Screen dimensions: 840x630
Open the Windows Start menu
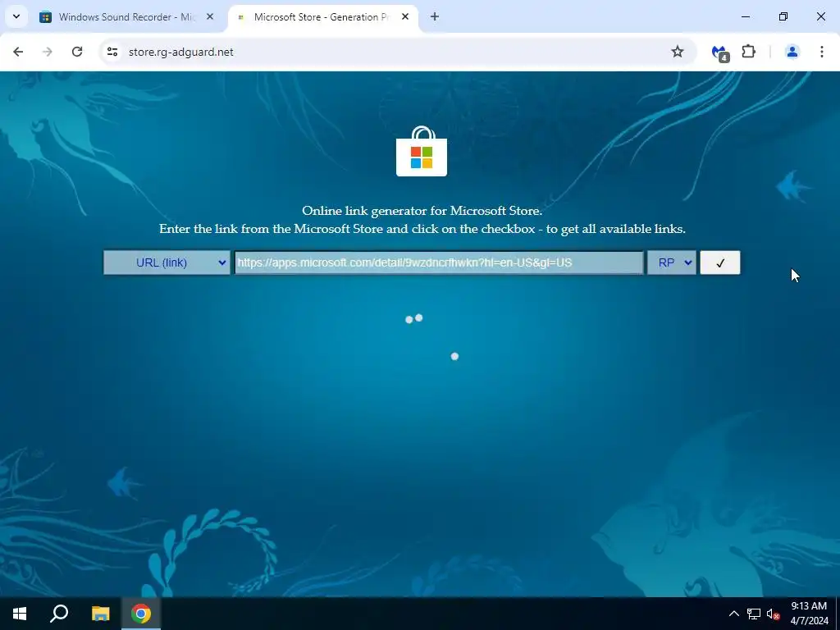pos(20,614)
